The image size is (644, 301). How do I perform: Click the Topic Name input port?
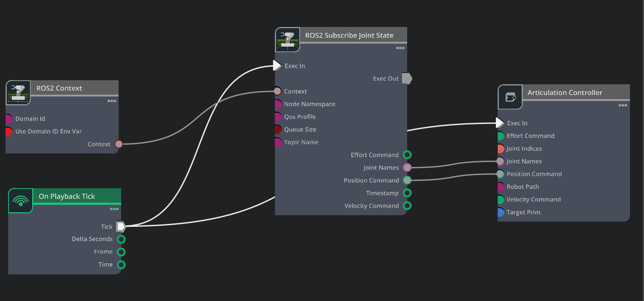(278, 142)
